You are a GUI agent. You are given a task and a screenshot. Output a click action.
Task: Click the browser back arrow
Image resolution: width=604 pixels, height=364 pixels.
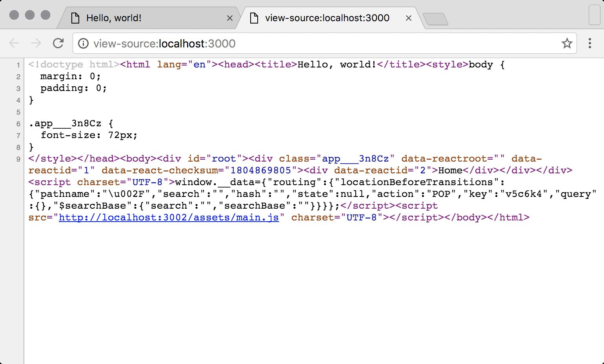[14, 43]
